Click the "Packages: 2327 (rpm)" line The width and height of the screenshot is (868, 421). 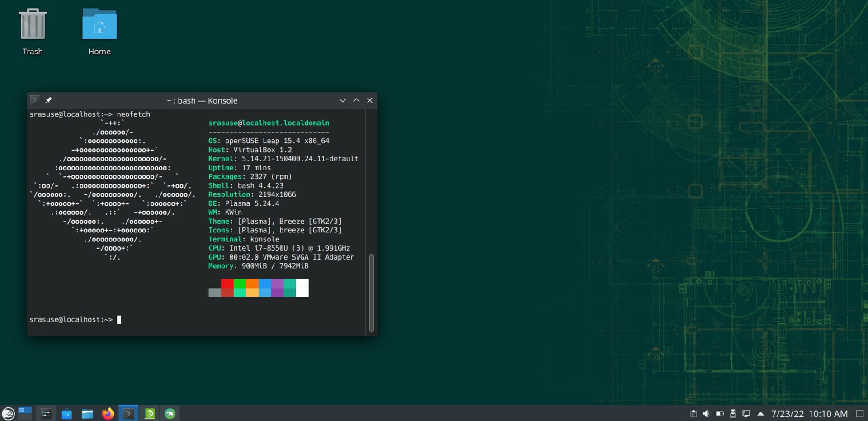(250, 176)
